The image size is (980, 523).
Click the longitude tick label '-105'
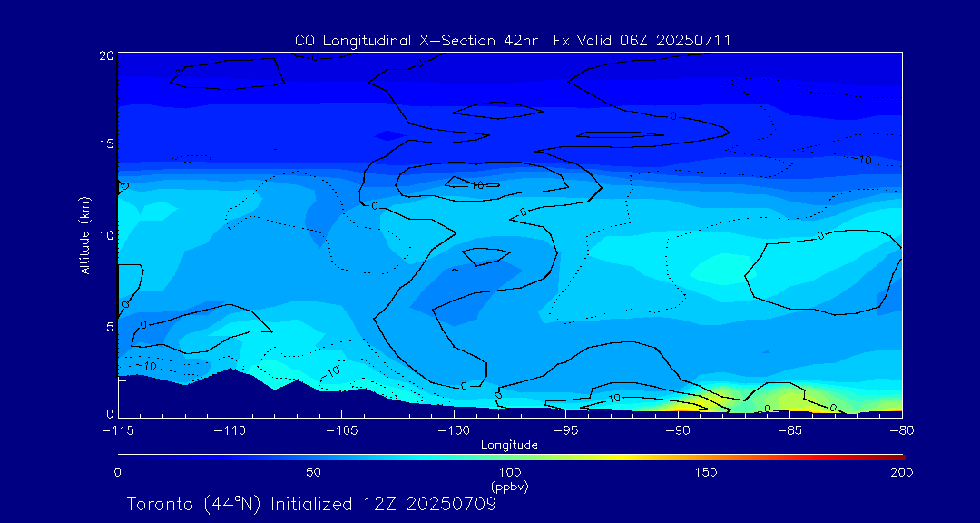coord(341,431)
